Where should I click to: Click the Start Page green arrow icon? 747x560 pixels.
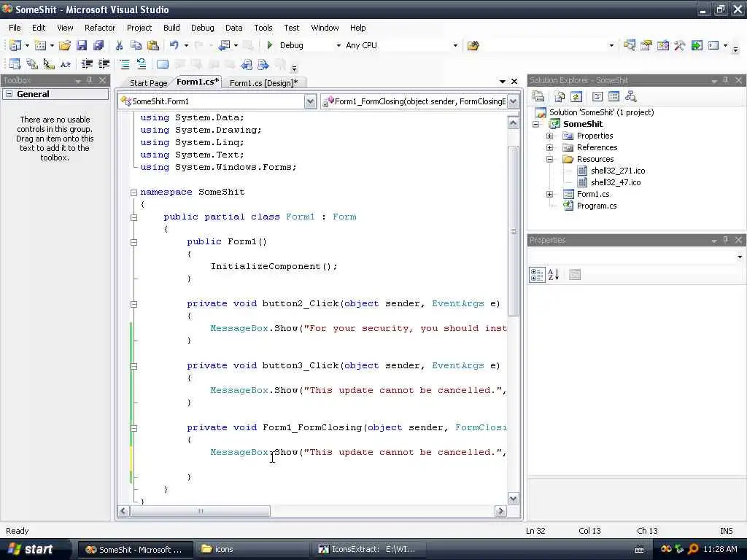pos(697,45)
